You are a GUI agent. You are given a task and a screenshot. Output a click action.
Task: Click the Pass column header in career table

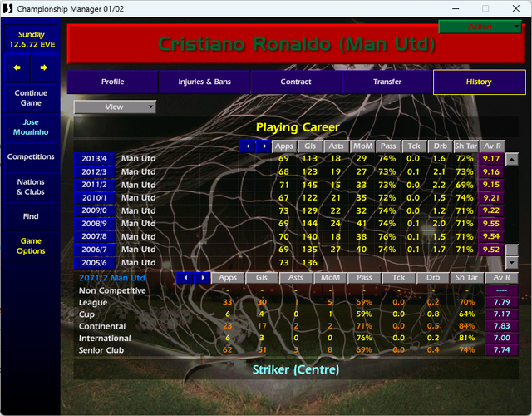click(x=388, y=146)
